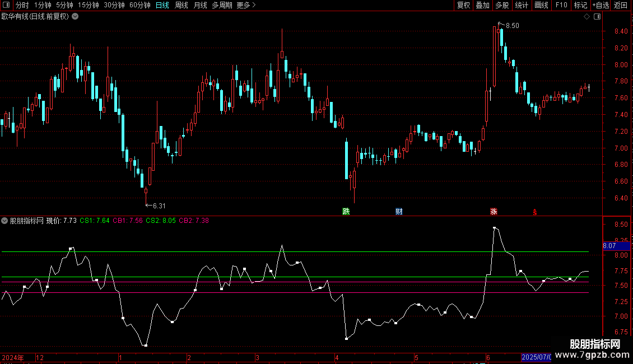Click the 统计 statistics button
633x364 pixels.
(x=522, y=5)
